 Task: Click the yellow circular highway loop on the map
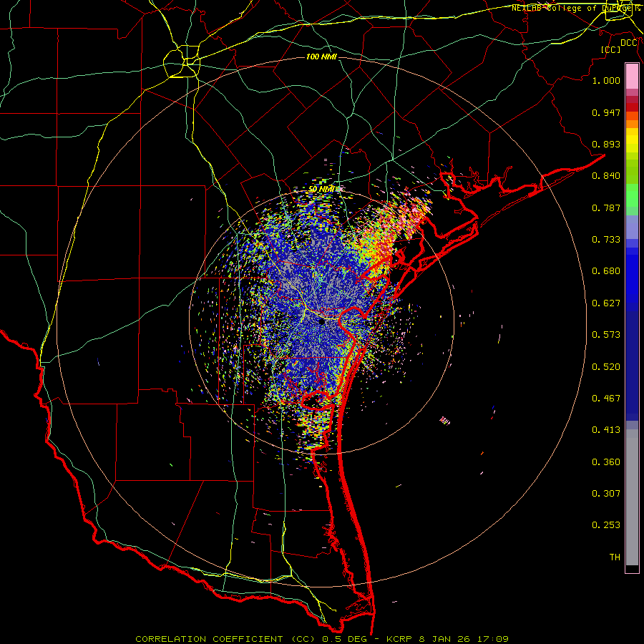(182, 62)
